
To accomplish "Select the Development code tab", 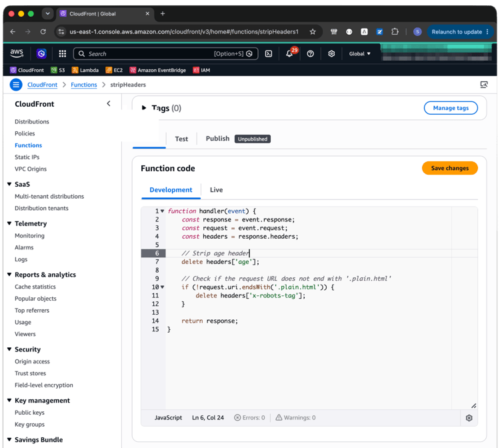I will coord(171,190).
